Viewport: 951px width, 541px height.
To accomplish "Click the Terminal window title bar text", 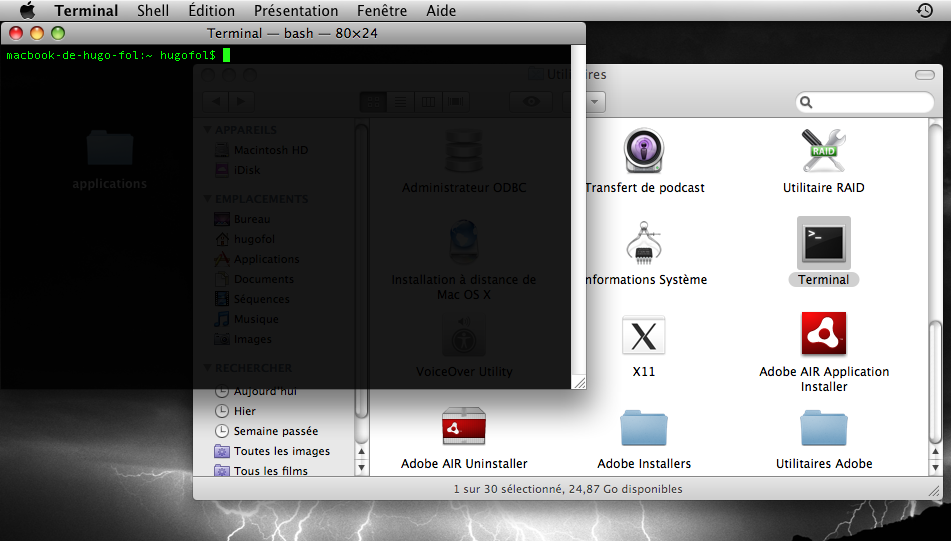I will (x=292, y=33).
